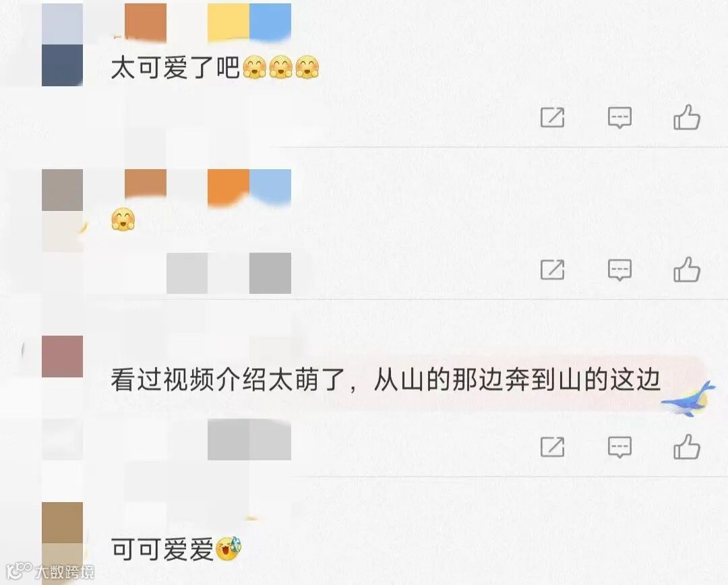Reply to the "太可爱了吧" comment
The height and width of the screenshot is (585, 728).
pos(620,117)
